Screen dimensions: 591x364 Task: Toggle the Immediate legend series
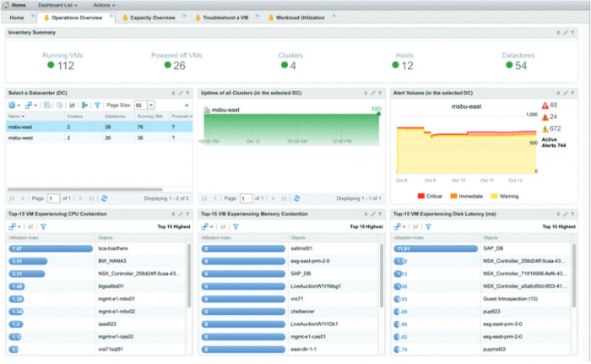click(x=467, y=196)
